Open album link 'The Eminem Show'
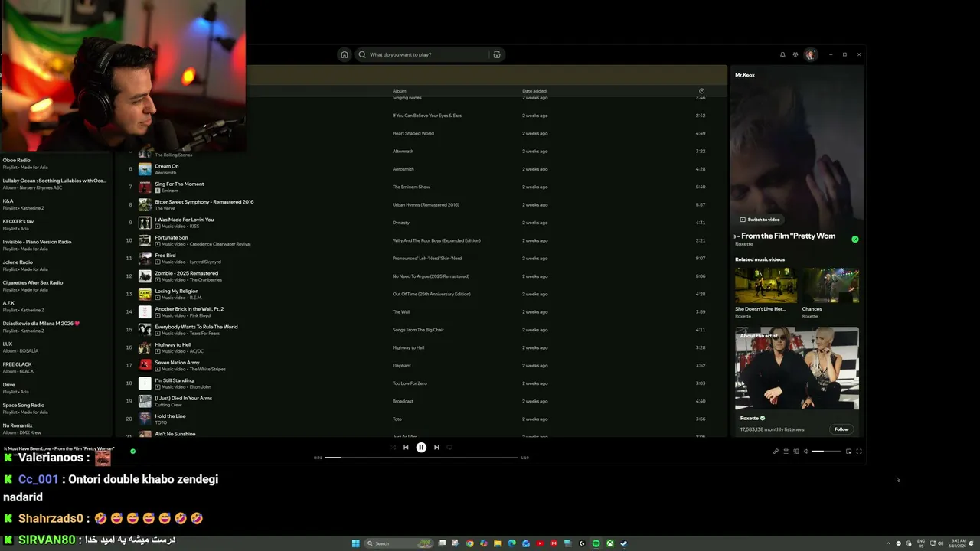The image size is (980, 551). pyautogui.click(x=411, y=187)
